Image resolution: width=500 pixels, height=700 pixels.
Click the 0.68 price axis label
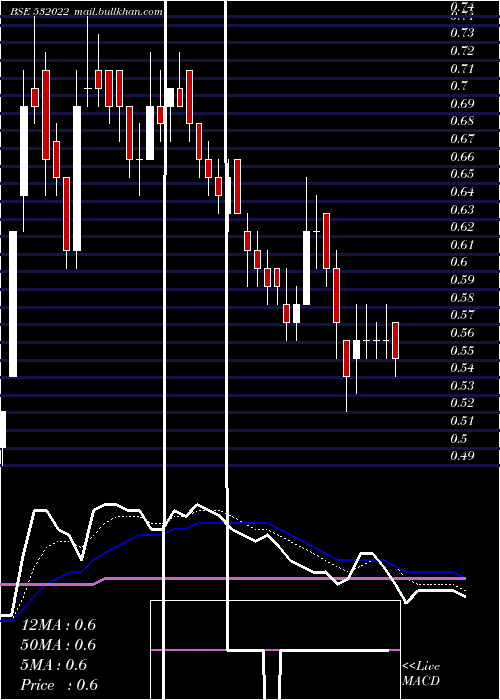pyautogui.click(x=462, y=121)
